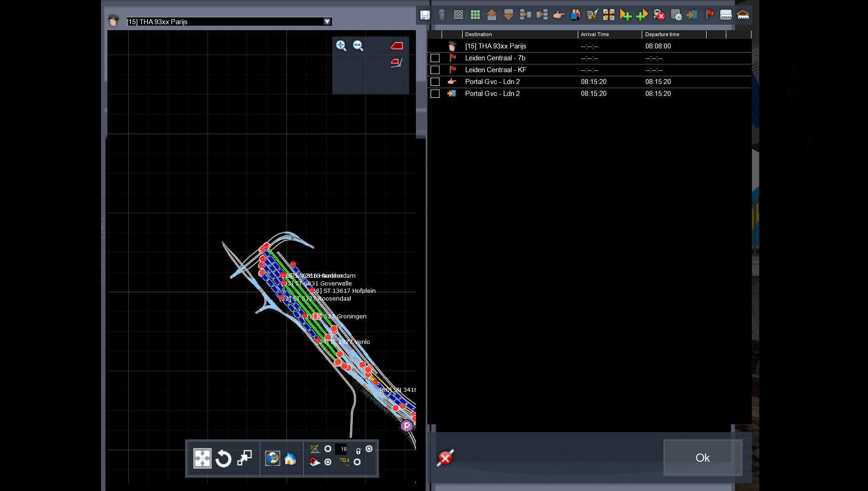Viewport: 868px width, 491px height.
Task: Toggle the 30° angle snap radio
Action: (x=328, y=449)
